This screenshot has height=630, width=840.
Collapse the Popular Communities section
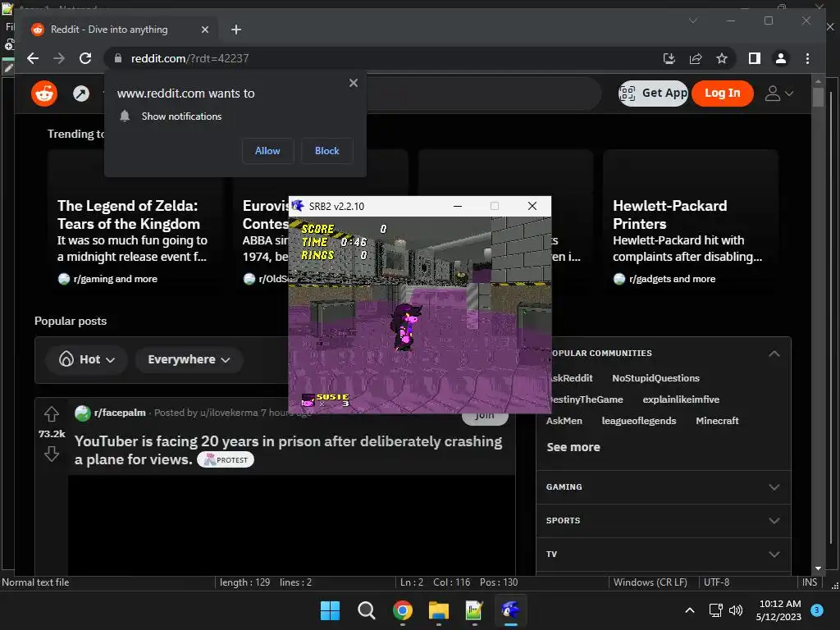[774, 354]
